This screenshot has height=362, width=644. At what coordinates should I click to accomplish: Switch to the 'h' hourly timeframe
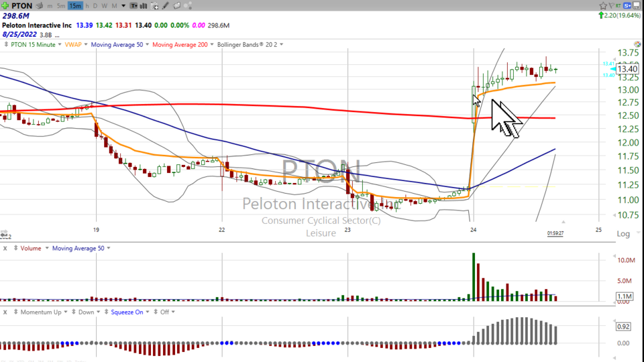tap(87, 6)
